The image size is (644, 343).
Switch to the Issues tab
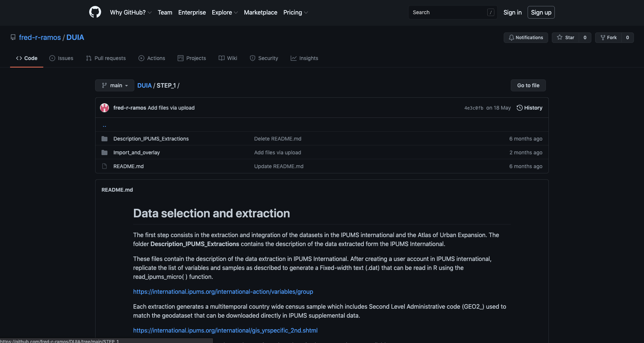point(61,58)
